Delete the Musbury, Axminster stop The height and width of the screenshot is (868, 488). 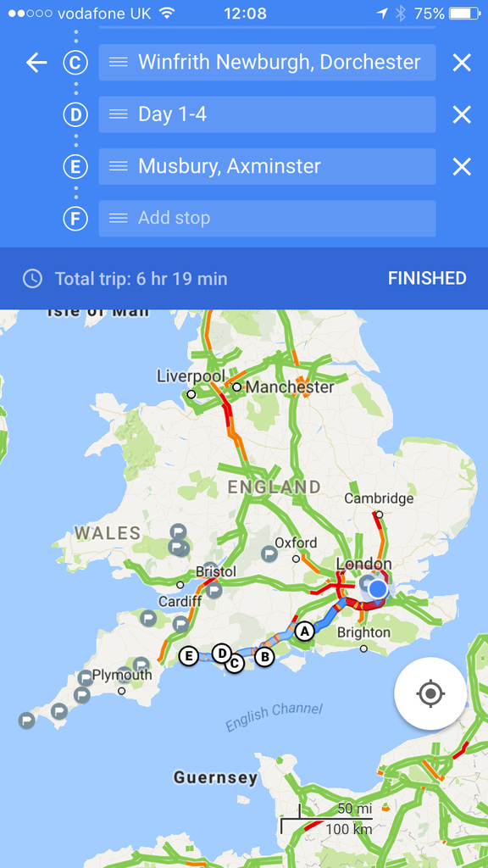462,167
